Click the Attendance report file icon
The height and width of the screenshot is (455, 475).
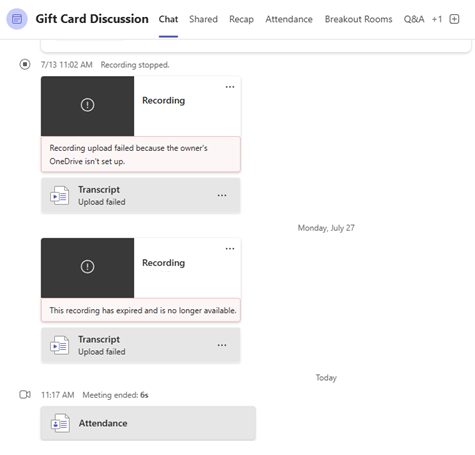point(60,423)
